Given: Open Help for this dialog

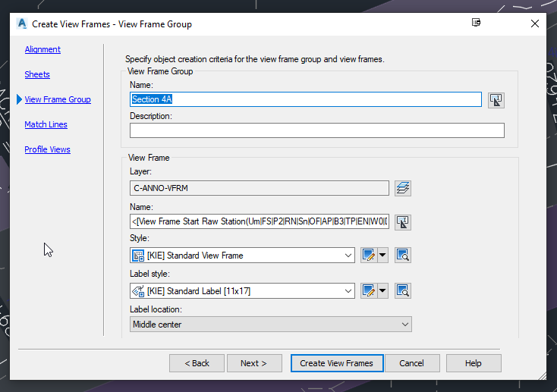Looking at the screenshot, I should tap(474, 363).
